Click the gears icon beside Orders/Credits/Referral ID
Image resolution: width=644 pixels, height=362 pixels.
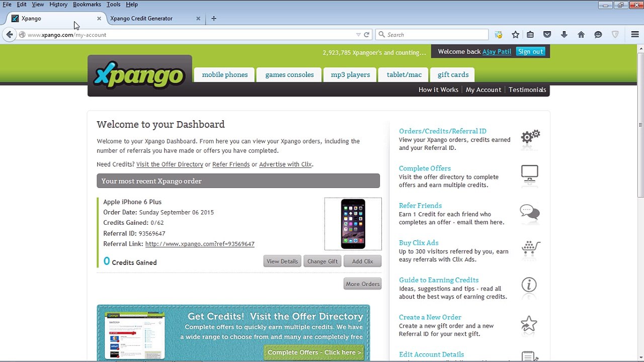coord(530,136)
